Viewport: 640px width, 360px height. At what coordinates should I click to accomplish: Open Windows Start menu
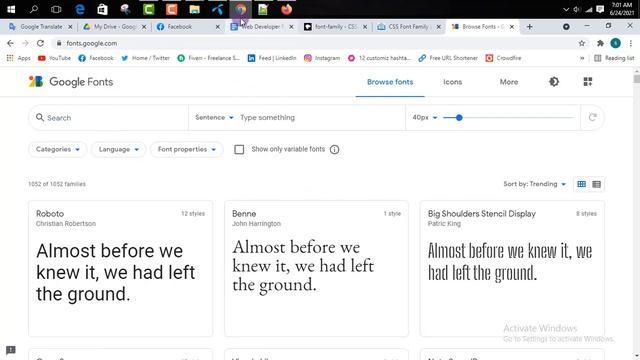coord(11,9)
